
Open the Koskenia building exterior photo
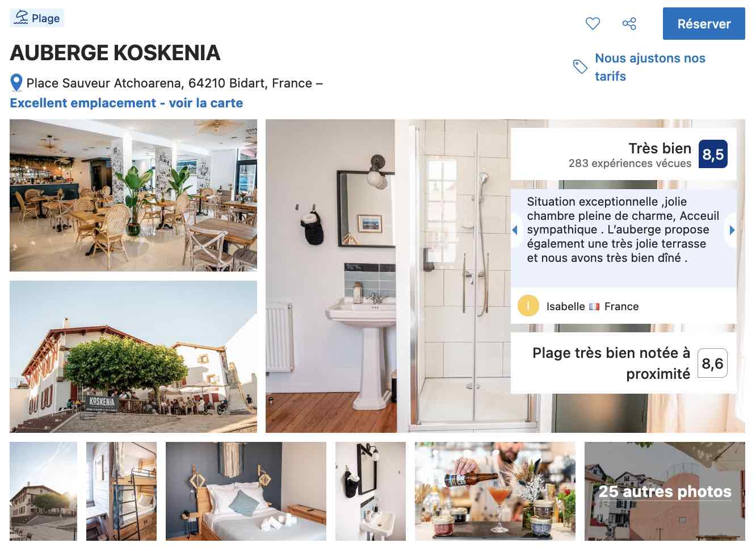point(133,357)
